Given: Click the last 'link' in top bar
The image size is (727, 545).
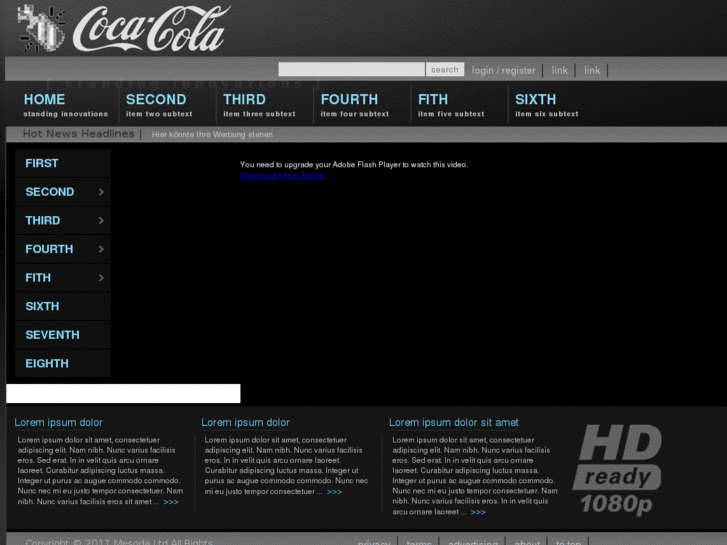Looking at the screenshot, I should [592, 71].
